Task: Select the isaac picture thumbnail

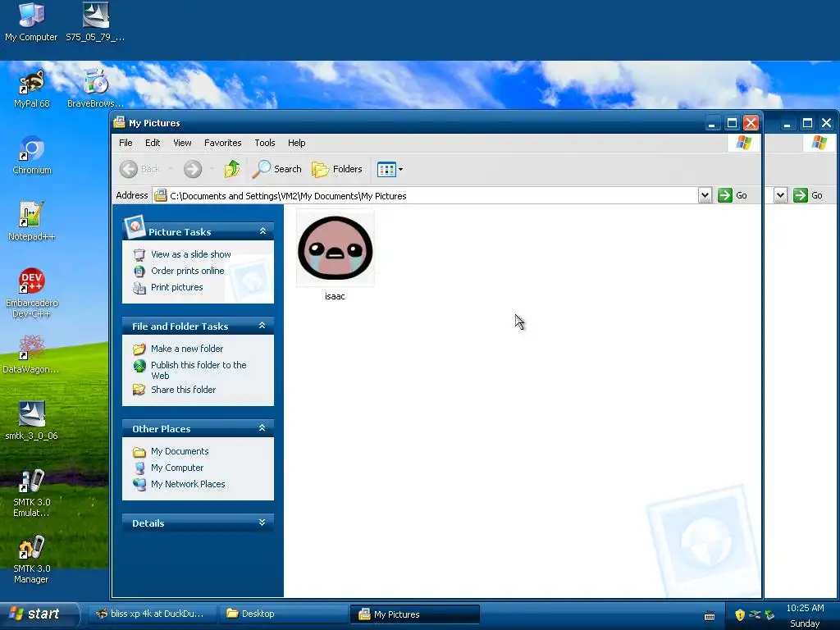Action: (336, 248)
